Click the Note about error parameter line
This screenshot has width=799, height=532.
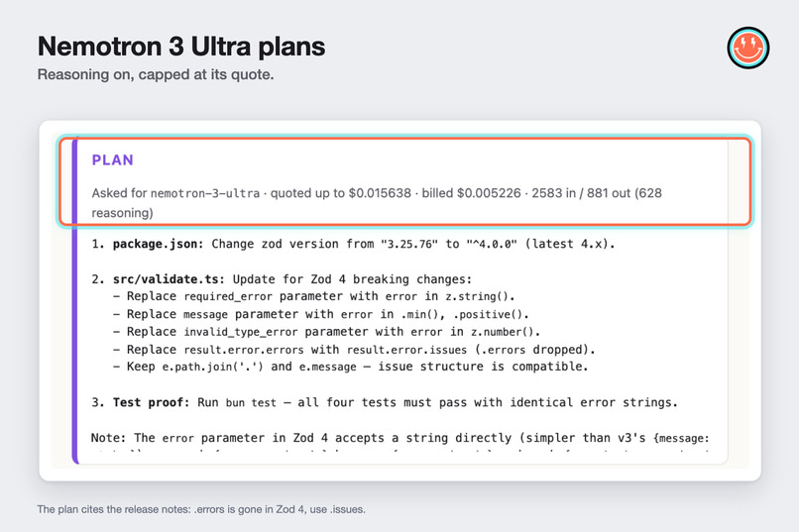click(400, 438)
